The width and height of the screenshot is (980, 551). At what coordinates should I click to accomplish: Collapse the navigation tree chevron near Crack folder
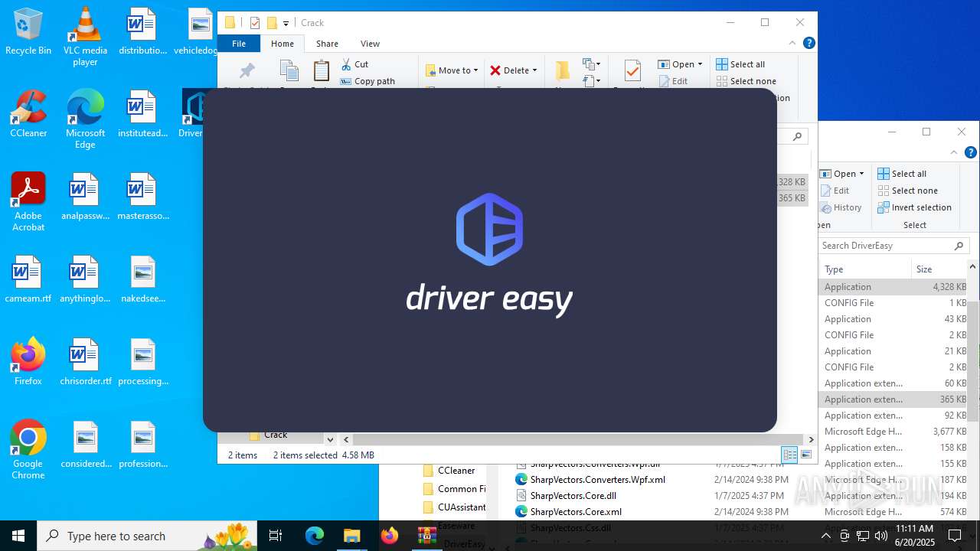point(330,439)
